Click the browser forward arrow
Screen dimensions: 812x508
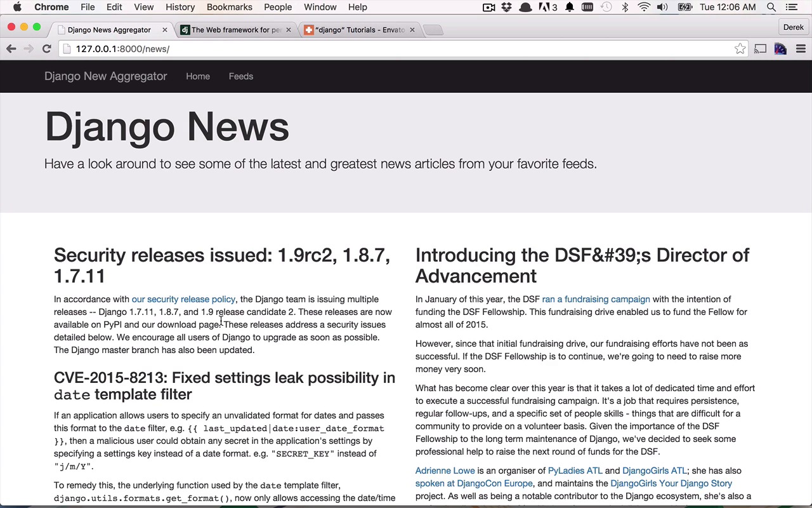tap(29, 49)
